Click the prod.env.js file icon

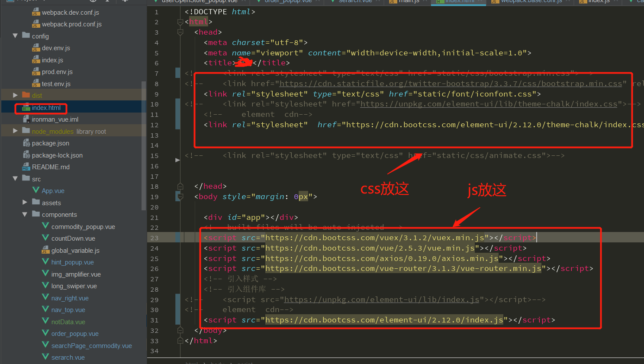tap(36, 71)
